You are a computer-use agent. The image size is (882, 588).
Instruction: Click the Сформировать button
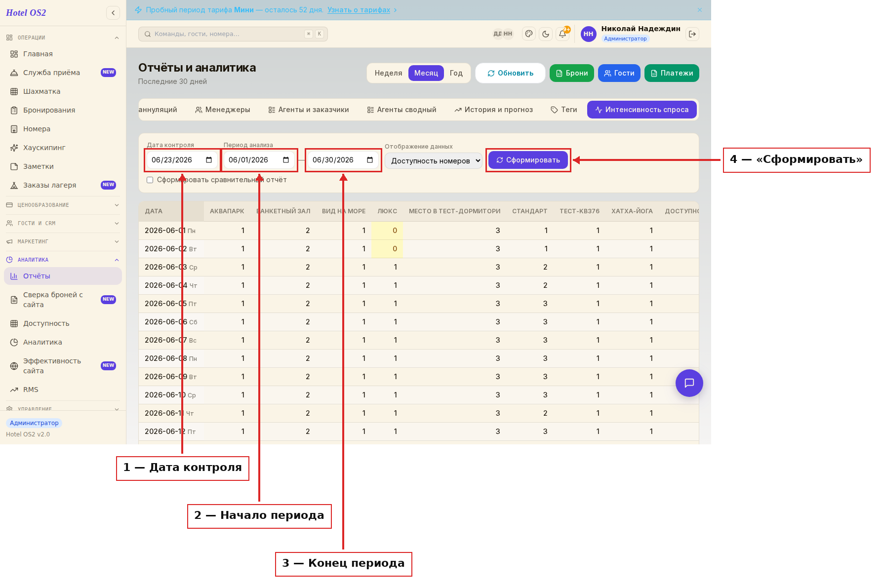528,160
